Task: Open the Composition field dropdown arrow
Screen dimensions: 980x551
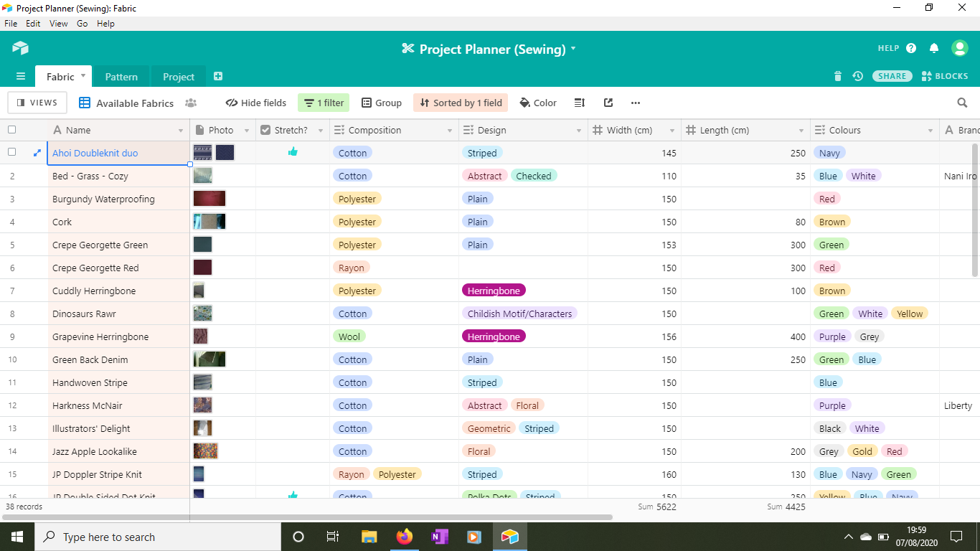Action: pos(449,131)
